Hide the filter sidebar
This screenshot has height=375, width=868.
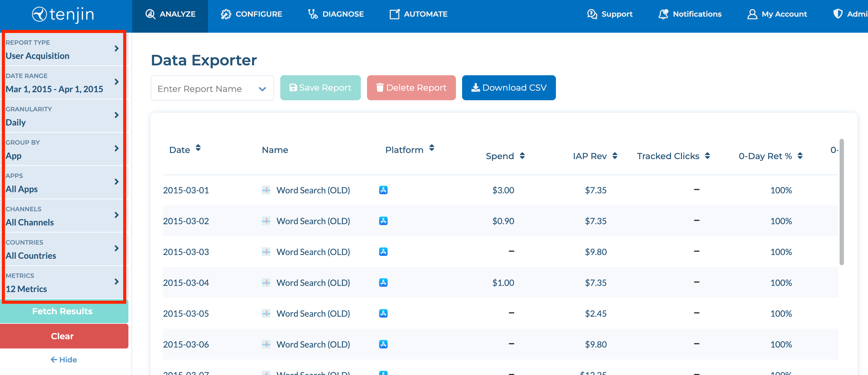click(63, 360)
